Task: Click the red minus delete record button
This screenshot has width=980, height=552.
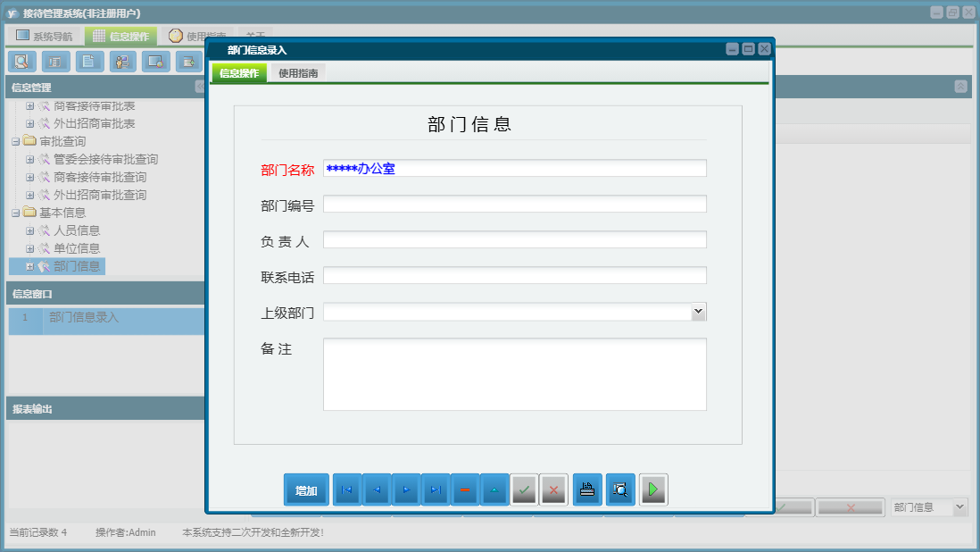Action: pyautogui.click(x=465, y=489)
